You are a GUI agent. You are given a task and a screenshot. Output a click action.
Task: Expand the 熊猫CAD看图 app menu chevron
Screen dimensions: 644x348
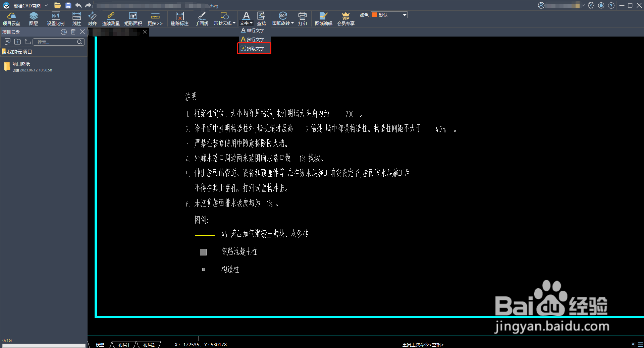[46, 5]
